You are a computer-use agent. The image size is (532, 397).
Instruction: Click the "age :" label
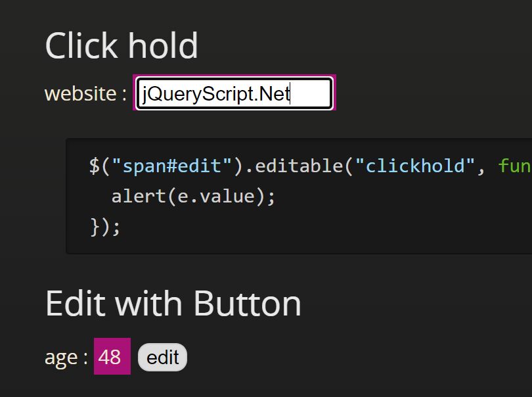[x=66, y=358]
